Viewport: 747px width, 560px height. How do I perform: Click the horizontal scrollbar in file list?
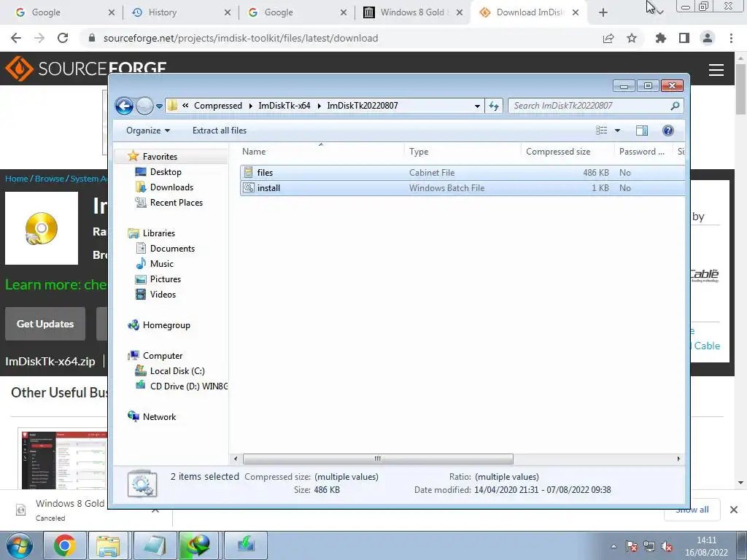(378, 459)
